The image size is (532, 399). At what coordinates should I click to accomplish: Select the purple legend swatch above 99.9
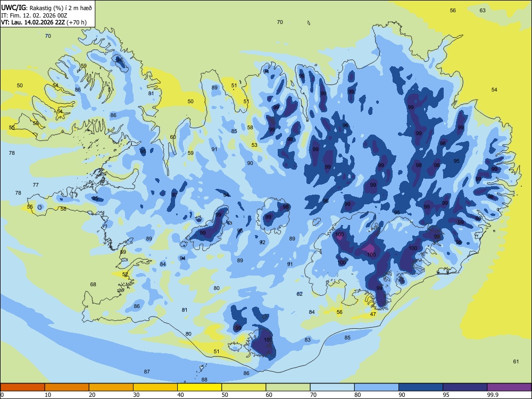click(x=509, y=387)
